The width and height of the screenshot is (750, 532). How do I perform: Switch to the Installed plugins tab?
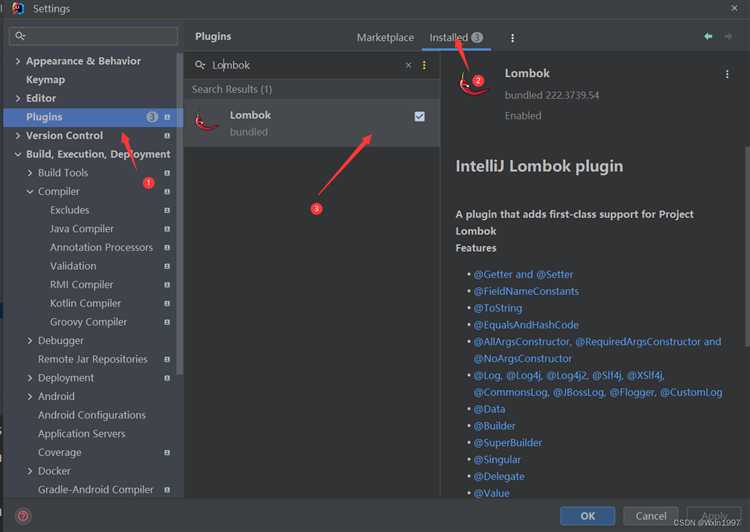pyautogui.click(x=456, y=37)
